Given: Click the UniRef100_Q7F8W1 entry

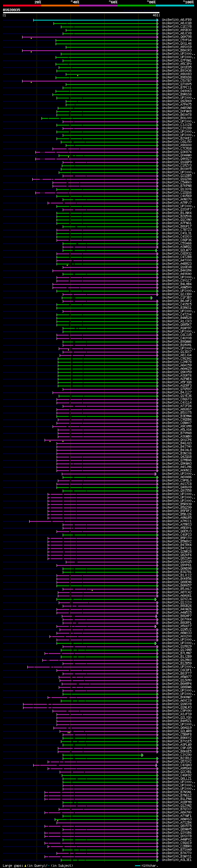Looking at the screenshot, I should coord(176,61).
